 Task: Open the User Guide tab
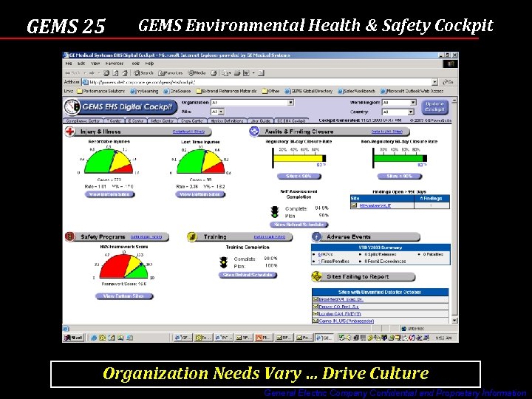(x=261, y=120)
